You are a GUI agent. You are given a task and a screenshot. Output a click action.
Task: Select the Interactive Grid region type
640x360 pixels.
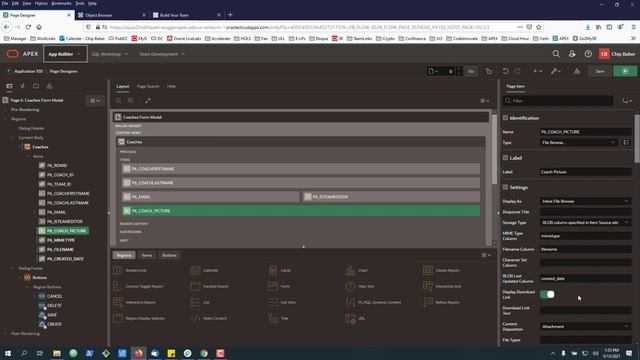pos(442,286)
